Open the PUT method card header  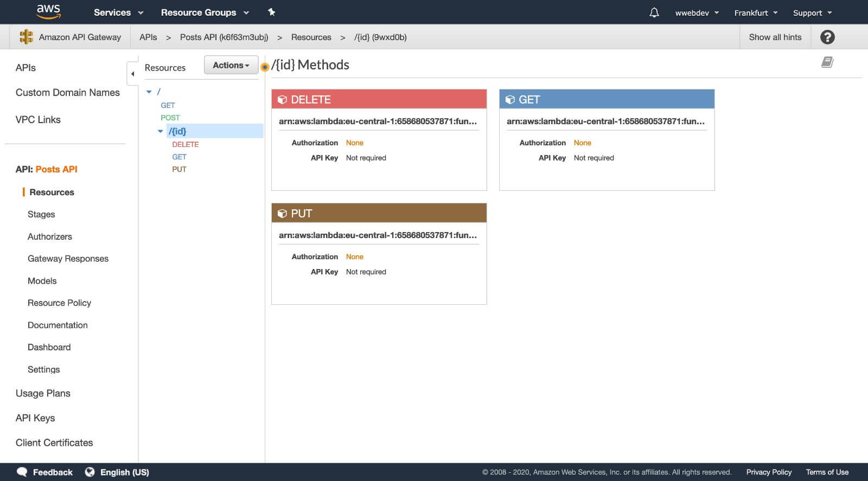coord(379,213)
